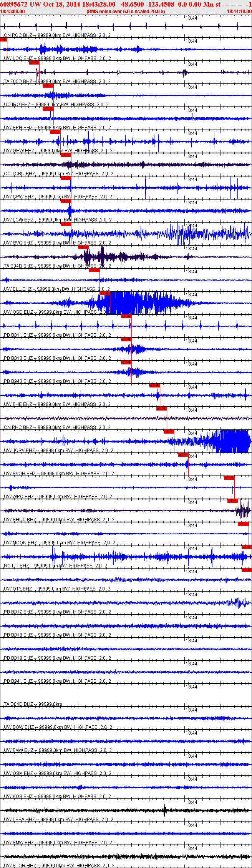
Task: Click the 18:43:08.00 start time label
Action: 13,12
